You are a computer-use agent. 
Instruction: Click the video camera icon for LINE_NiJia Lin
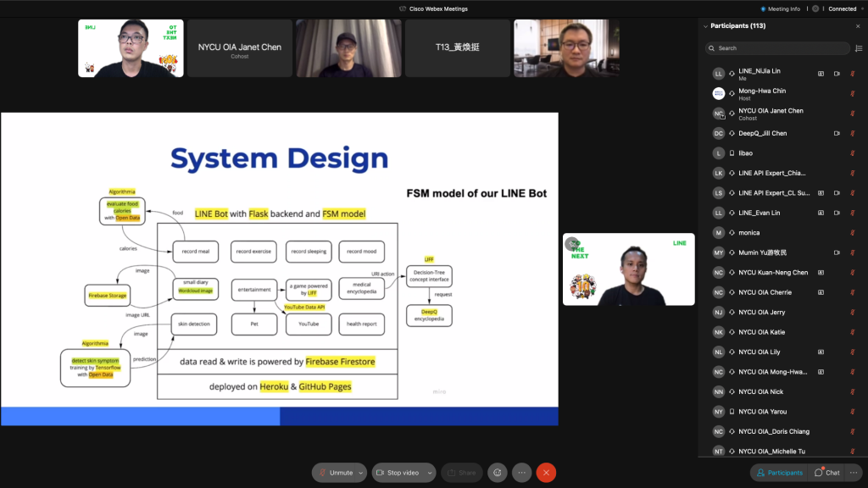coord(837,74)
